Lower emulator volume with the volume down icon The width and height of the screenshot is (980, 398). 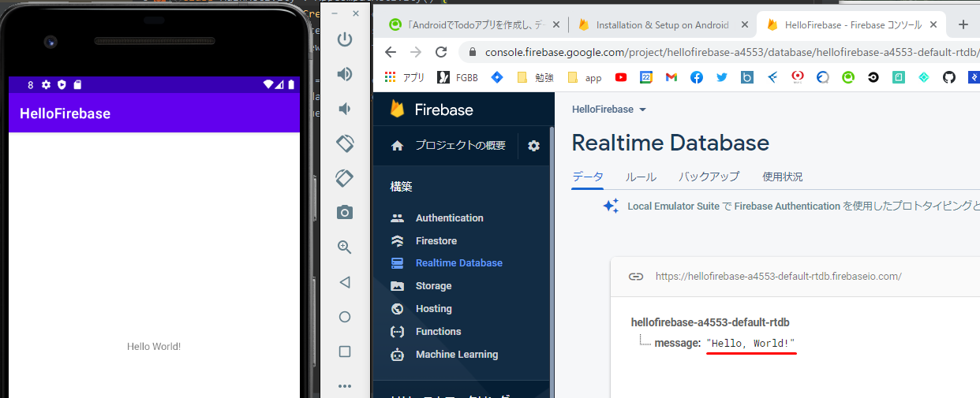(344, 109)
